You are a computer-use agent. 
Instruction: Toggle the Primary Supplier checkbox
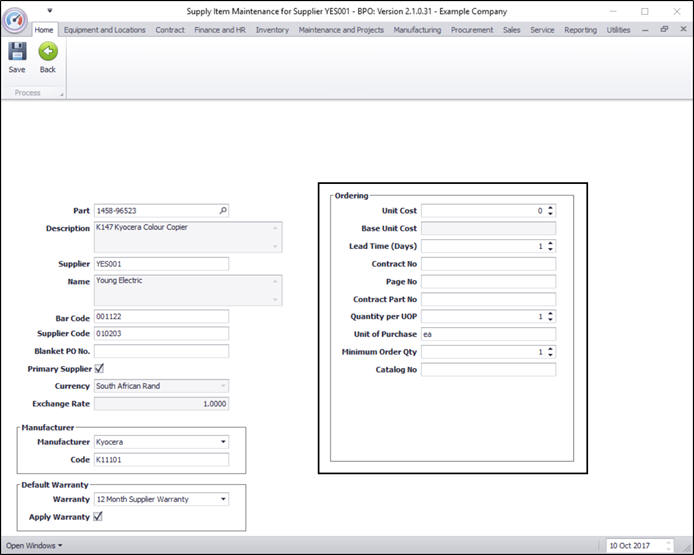click(99, 368)
